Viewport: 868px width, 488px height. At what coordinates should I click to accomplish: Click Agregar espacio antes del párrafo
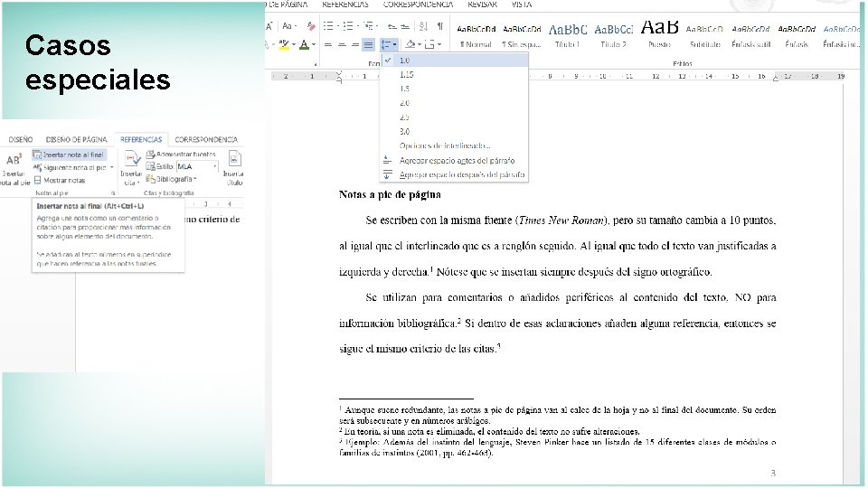(x=454, y=161)
